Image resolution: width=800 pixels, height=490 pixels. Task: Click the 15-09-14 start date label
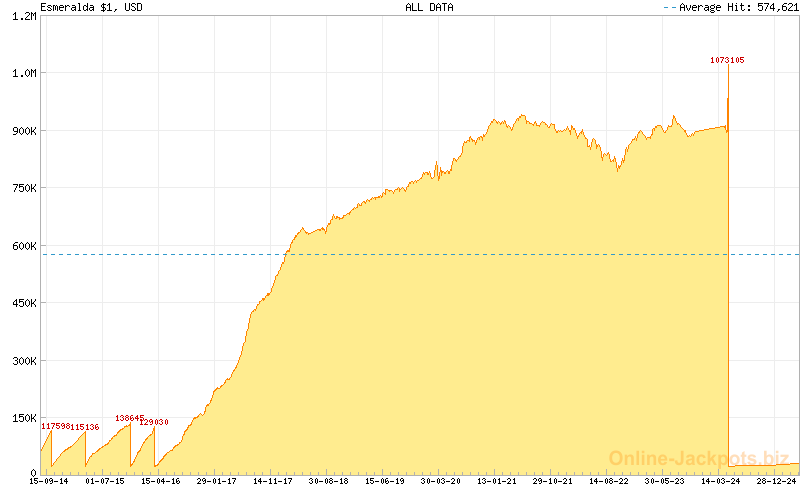49,481
